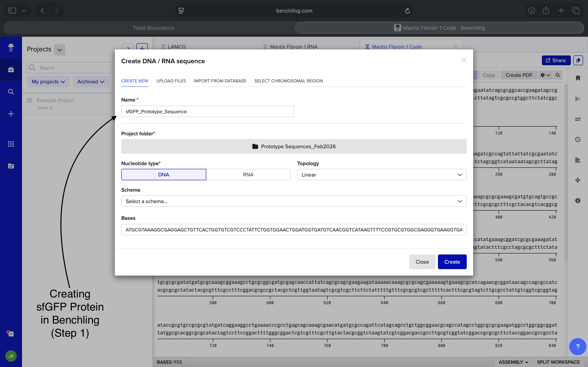View version history via clock icon

point(578,139)
